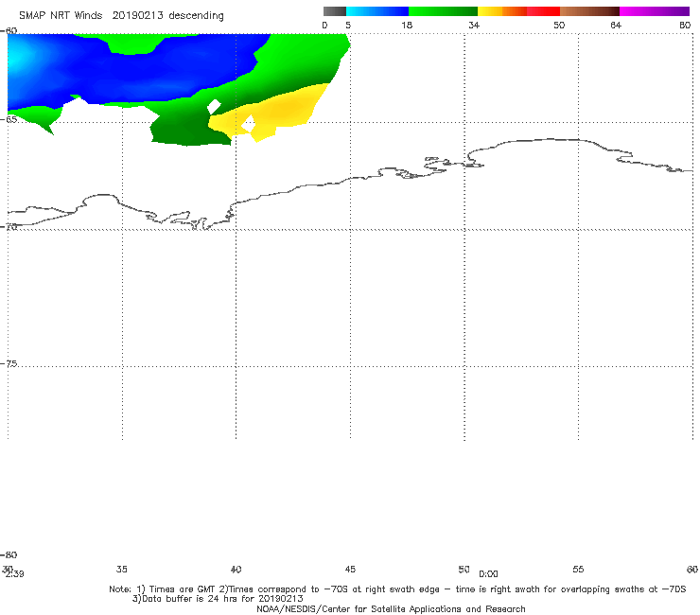The width and height of the screenshot is (700, 615).
Task: Click the latitude label '-60' at the map top
Action: click(9, 30)
